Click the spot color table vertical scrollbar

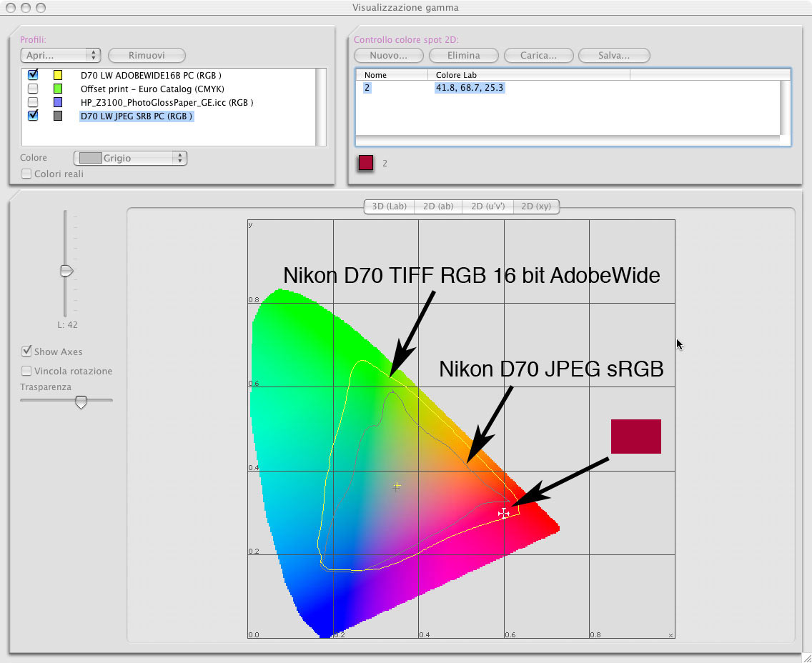click(785, 108)
